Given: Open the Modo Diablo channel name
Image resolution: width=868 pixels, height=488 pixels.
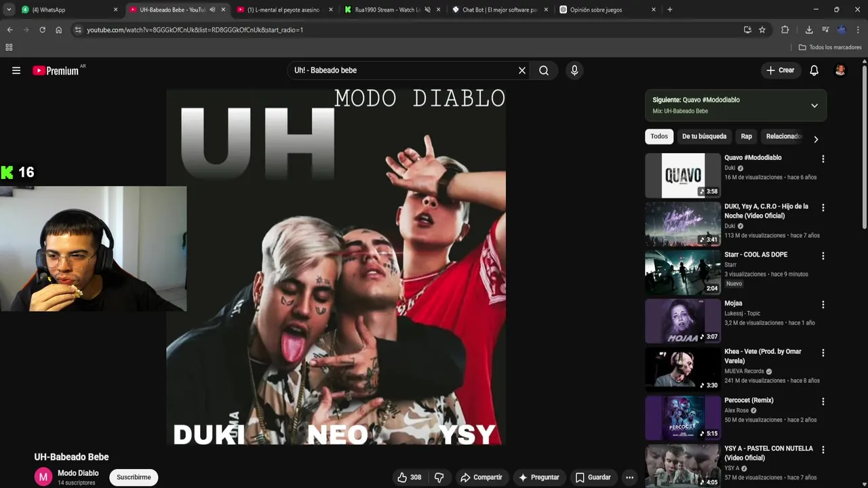Looking at the screenshot, I should click(78, 473).
